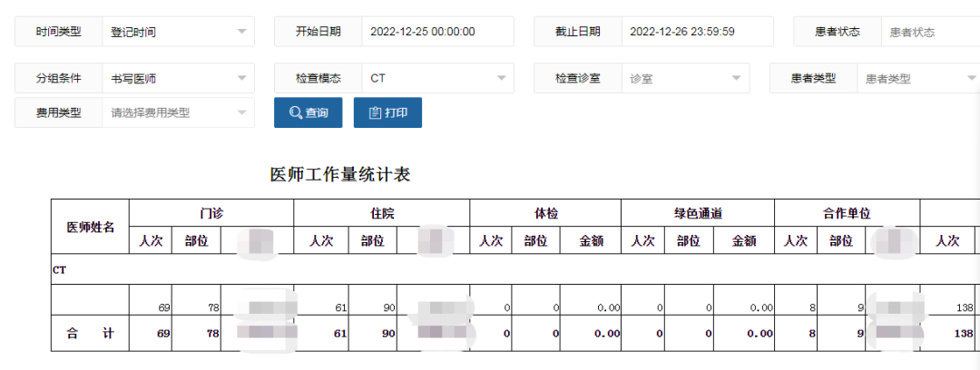The width and height of the screenshot is (980, 370).
Task: Click the 住院 column group header
Action: tap(381, 213)
